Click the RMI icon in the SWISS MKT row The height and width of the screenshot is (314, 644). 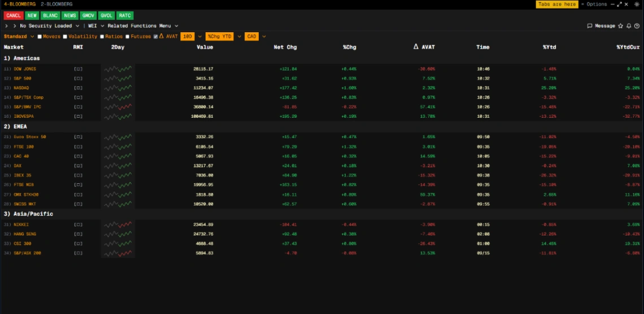tap(78, 204)
